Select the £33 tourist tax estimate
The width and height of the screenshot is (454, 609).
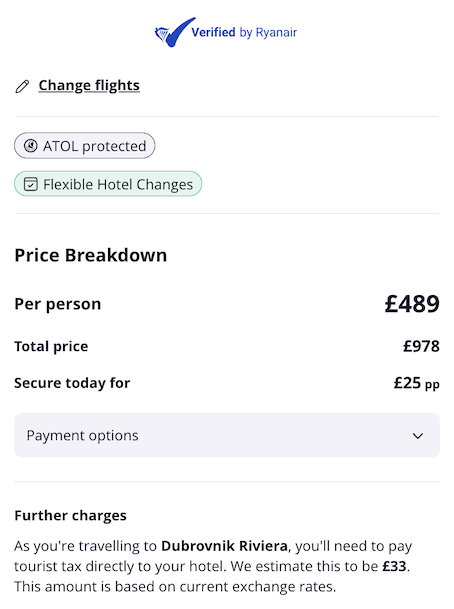[x=394, y=566]
